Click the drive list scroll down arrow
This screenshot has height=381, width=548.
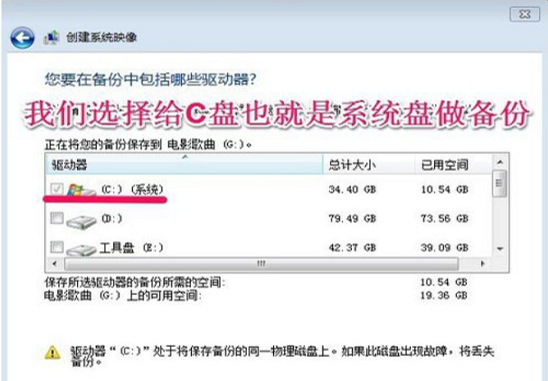pyautogui.click(x=500, y=249)
